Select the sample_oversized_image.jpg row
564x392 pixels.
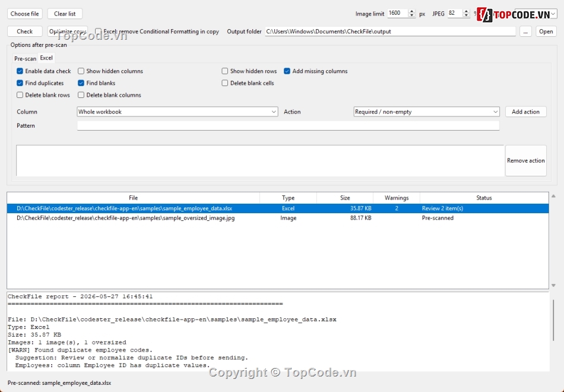coord(278,218)
